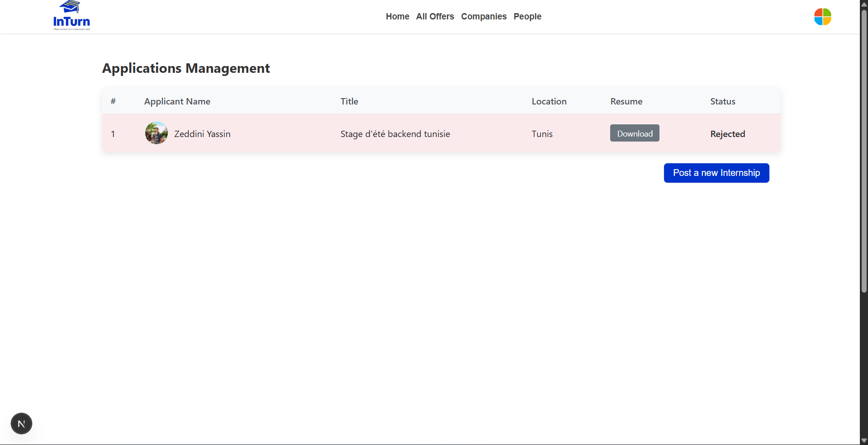This screenshot has width=868, height=445.
Task: Go to the Home page
Action: click(397, 17)
